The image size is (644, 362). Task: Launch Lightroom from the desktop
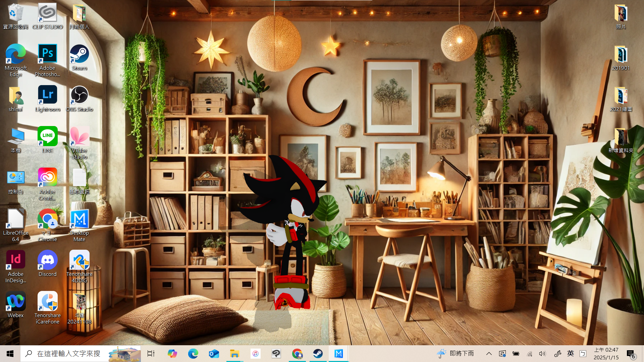(x=47, y=99)
